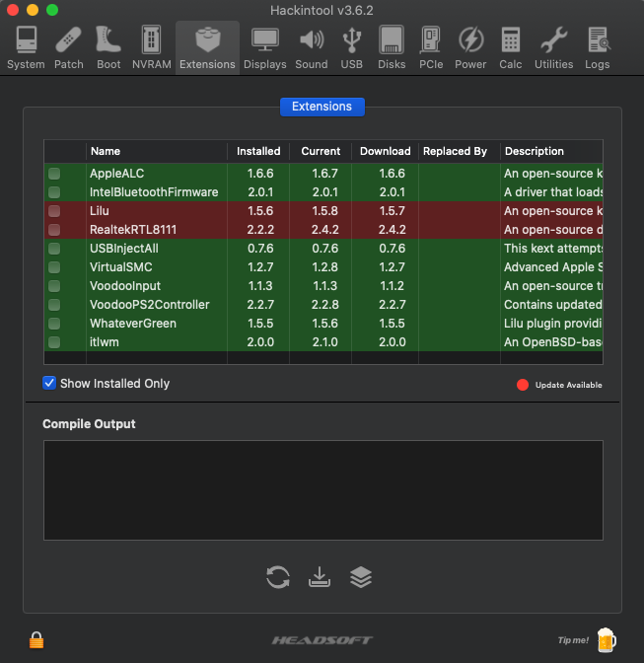This screenshot has width=644, height=663.
Task: Click the Tip me beer mug icon
Action: tap(607, 640)
